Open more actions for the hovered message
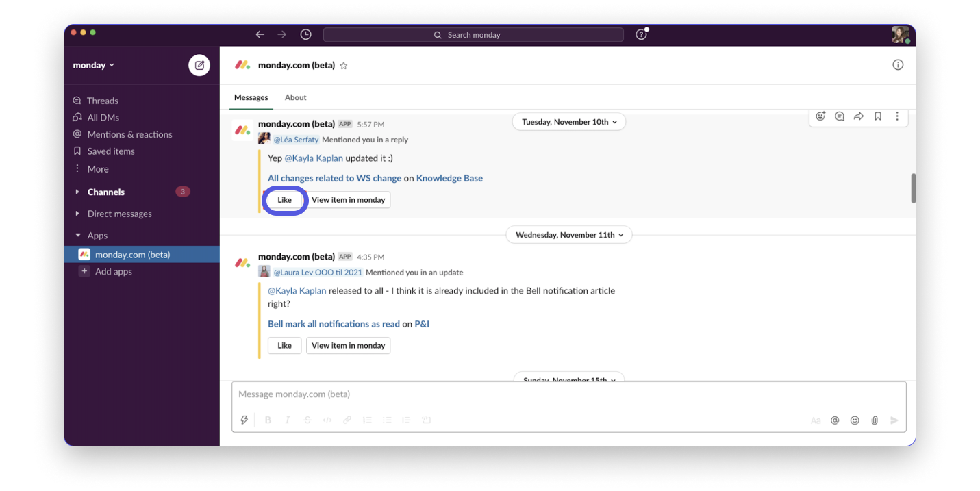This screenshot has width=980, height=491. (897, 116)
